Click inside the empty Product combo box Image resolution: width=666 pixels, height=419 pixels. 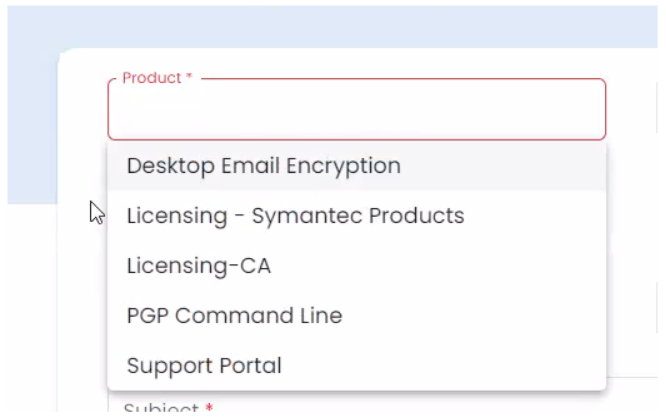click(x=356, y=109)
